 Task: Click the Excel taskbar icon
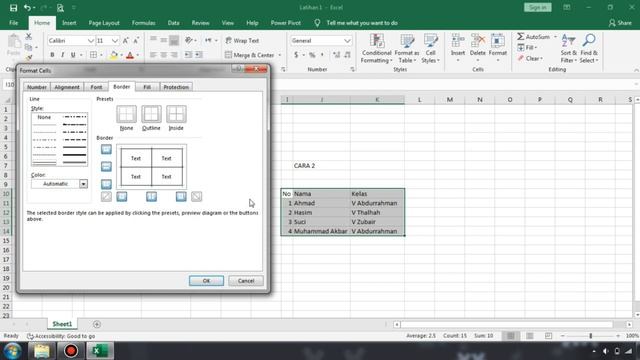100,351
